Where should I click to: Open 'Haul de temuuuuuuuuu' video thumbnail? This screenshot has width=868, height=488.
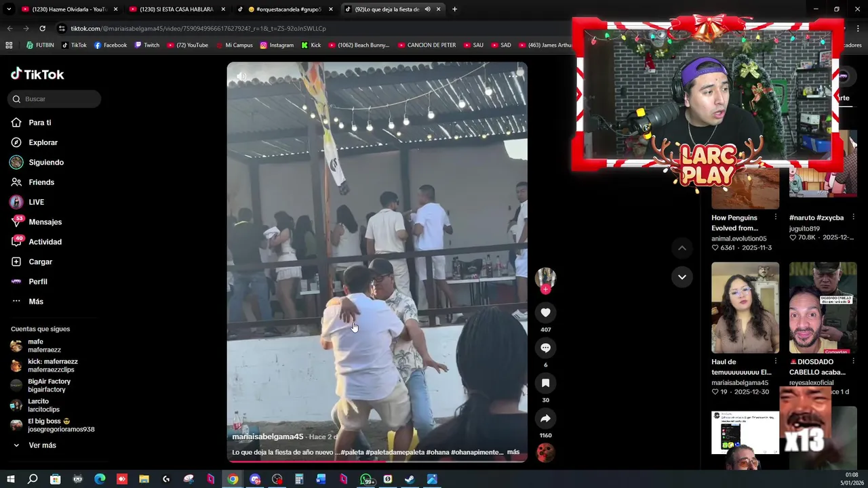745,308
